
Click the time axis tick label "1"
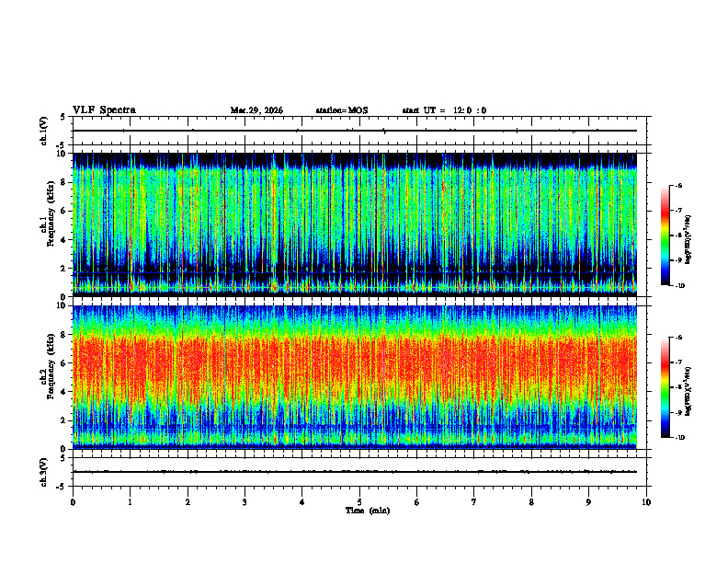pyautogui.click(x=130, y=502)
